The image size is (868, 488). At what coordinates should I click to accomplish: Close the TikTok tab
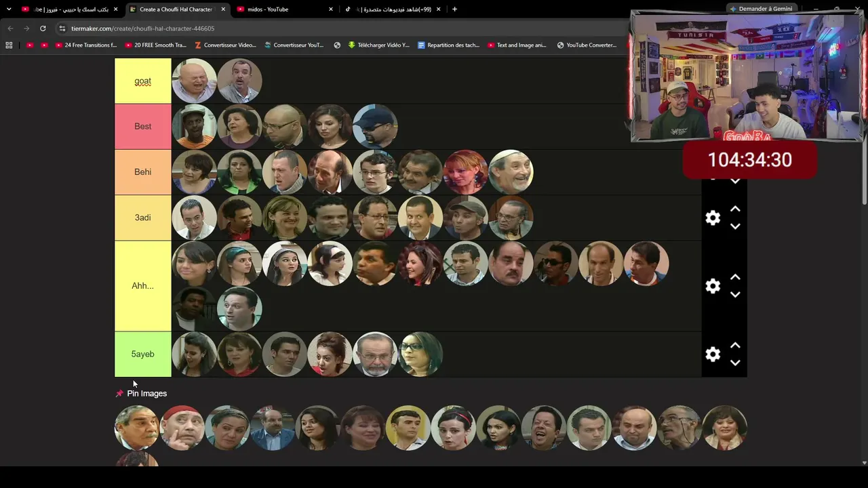pyautogui.click(x=439, y=9)
